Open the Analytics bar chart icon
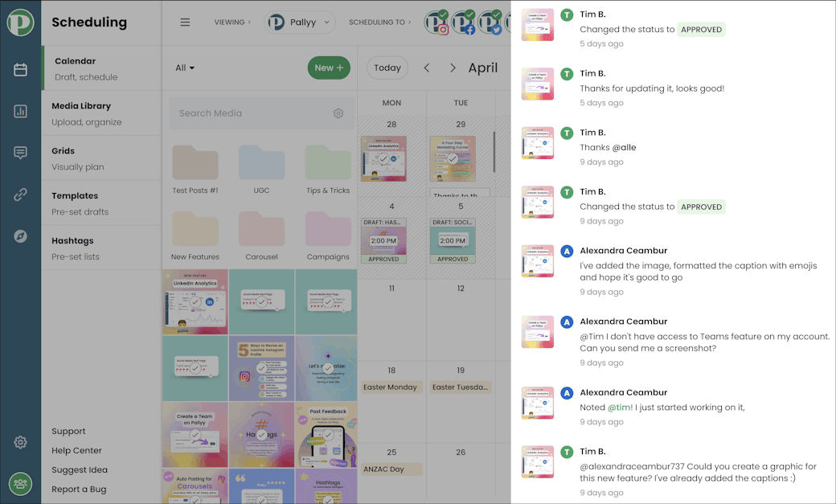This screenshot has width=836, height=504. click(20, 112)
